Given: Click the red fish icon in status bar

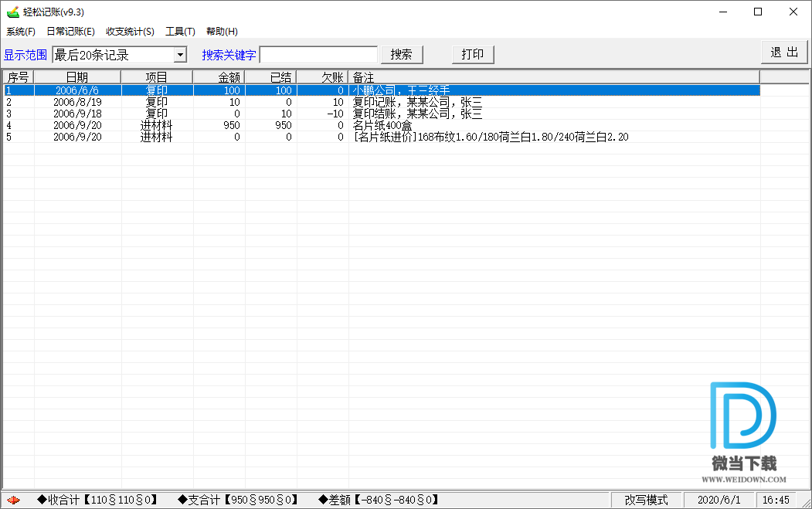Looking at the screenshot, I should point(14,501).
